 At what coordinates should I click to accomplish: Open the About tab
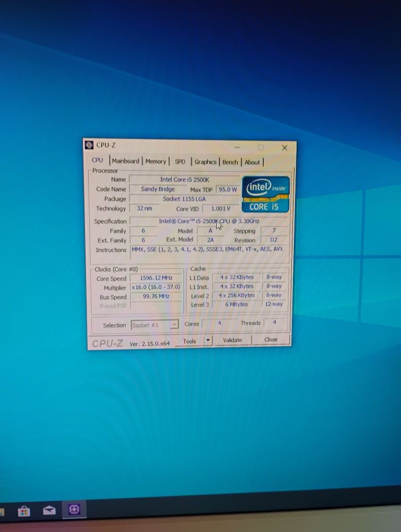pos(252,162)
